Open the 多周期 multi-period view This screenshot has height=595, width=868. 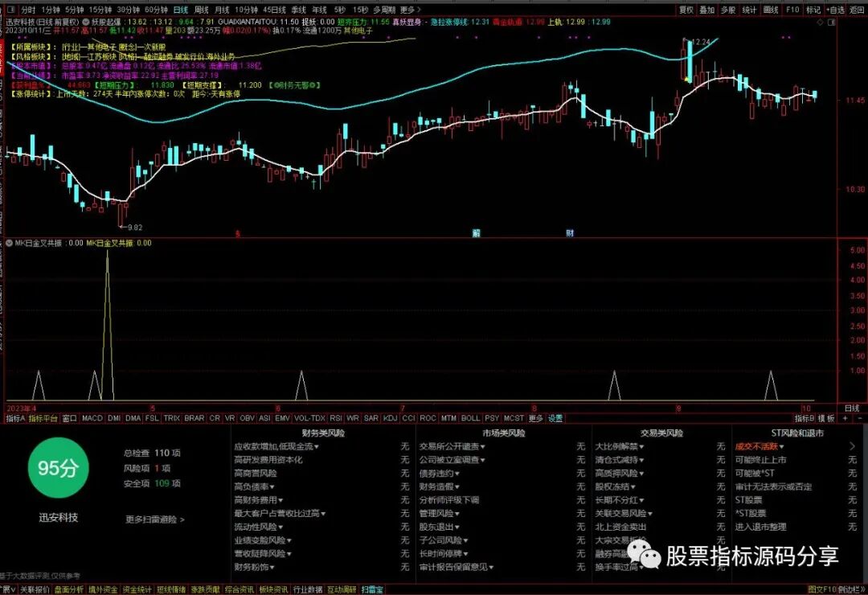383,10
